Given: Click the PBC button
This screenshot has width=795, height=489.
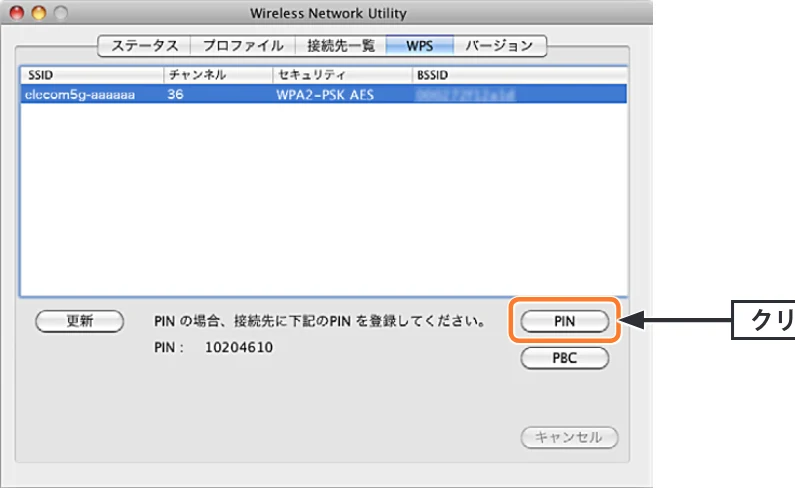Looking at the screenshot, I should (564, 358).
